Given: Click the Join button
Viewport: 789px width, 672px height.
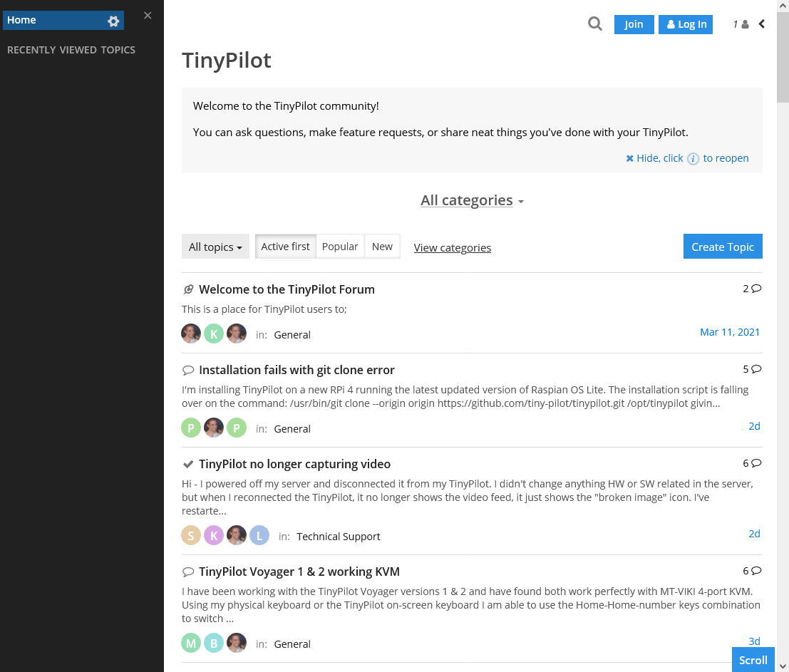Looking at the screenshot, I should pos(634,24).
